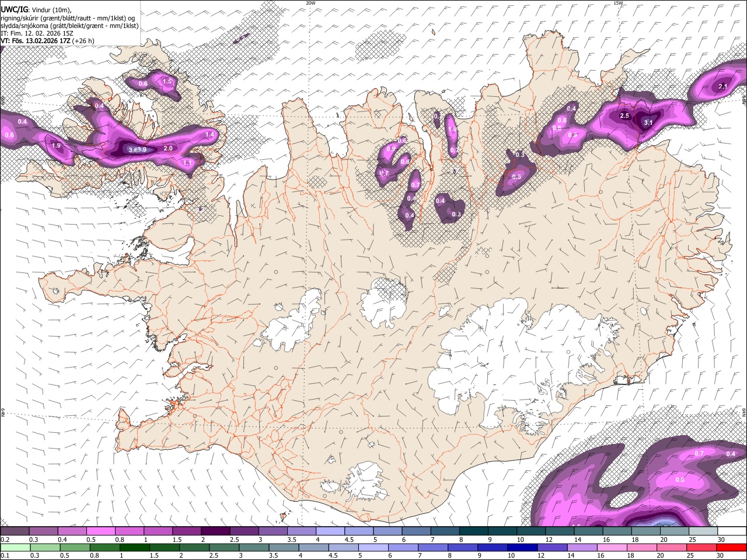Click upper legend lavender swatch at 4
The height and width of the screenshot is (560, 747).
330,531
